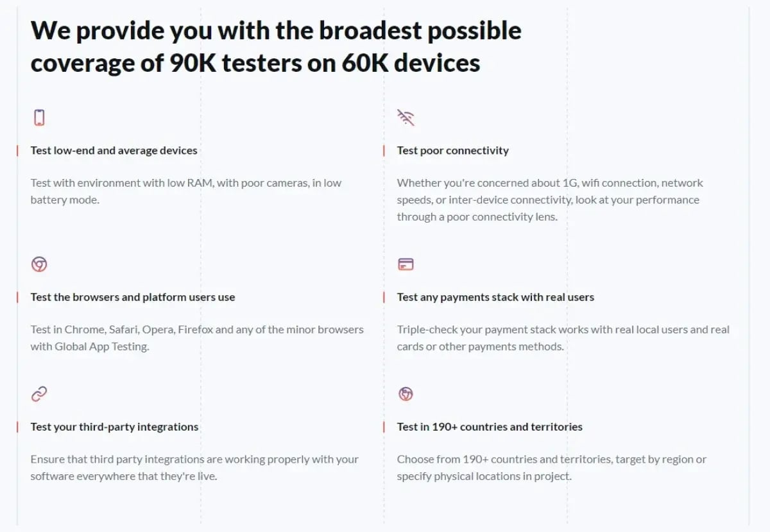The height and width of the screenshot is (532, 770).
Task: Click the Chrome, Safari, Opera, Firefox description text
Action: click(197, 338)
